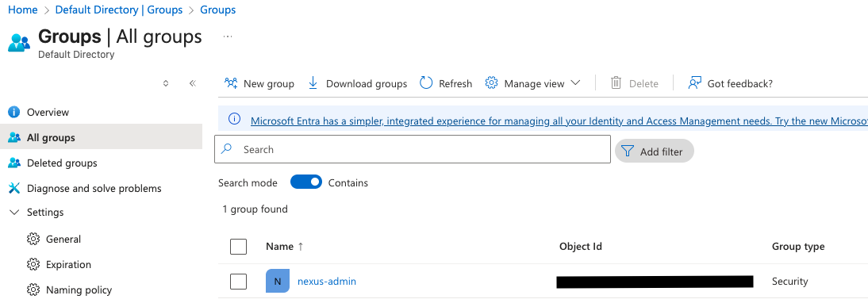Screen dimensions: 868x303
Task: Open the Microsoft Entra banner link
Action: tap(559, 121)
